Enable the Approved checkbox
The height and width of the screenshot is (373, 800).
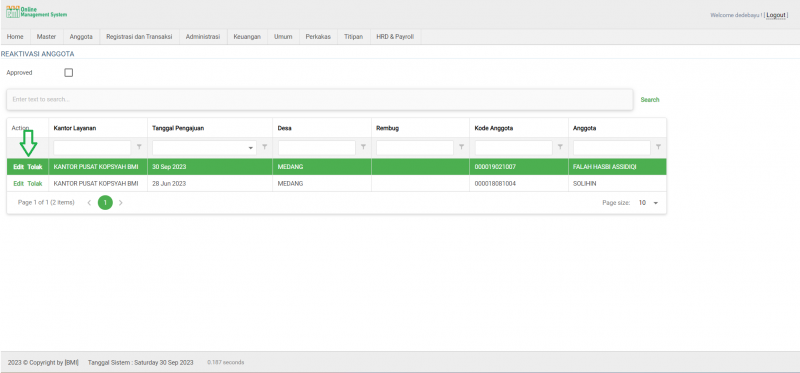tap(69, 72)
